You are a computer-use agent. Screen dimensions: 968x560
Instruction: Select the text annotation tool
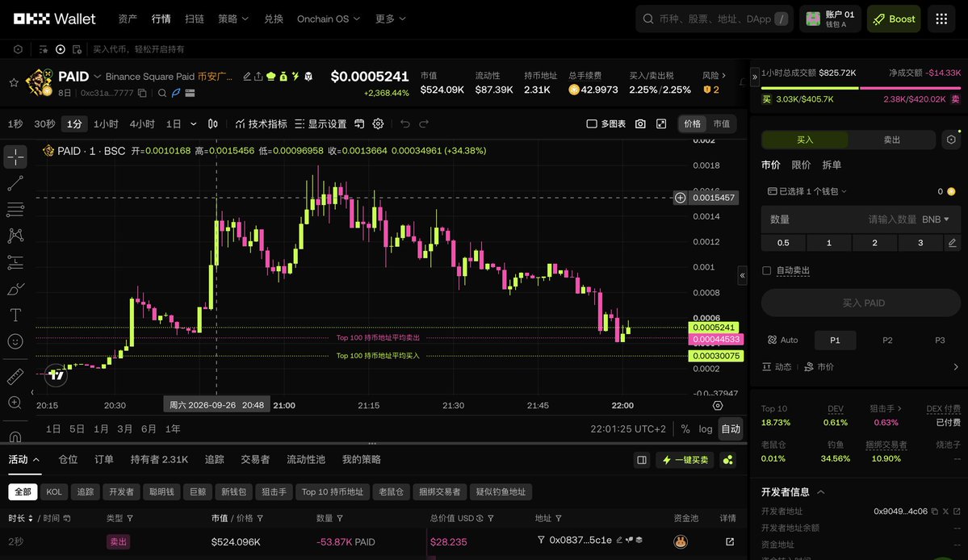[15, 316]
